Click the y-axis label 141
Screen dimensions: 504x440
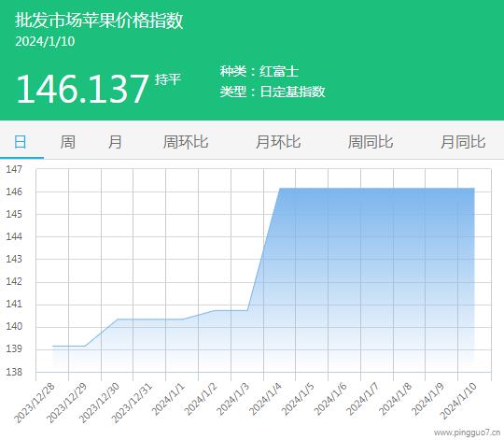tap(14, 305)
